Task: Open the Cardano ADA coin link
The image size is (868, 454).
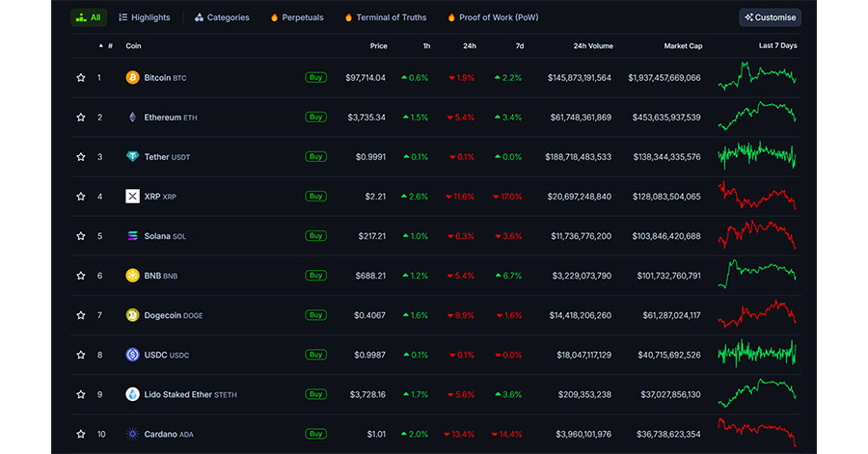Action: pyautogui.click(x=169, y=434)
